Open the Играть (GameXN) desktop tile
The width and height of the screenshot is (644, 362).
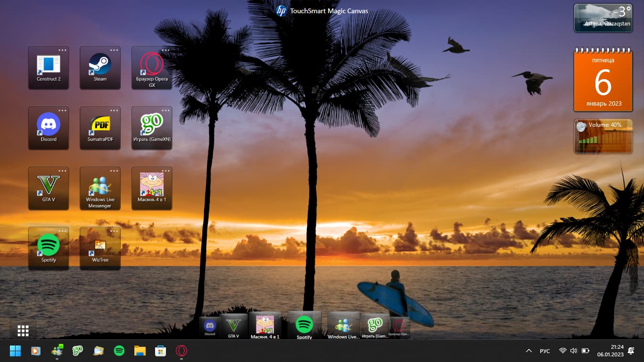click(152, 128)
